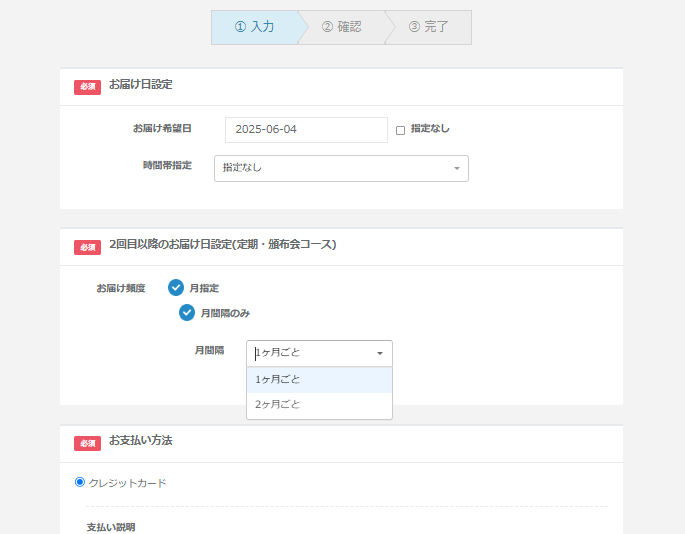685x534 pixels.
Task: Open the 時間帯指定 dropdown
Action: click(x=341, y=168)
